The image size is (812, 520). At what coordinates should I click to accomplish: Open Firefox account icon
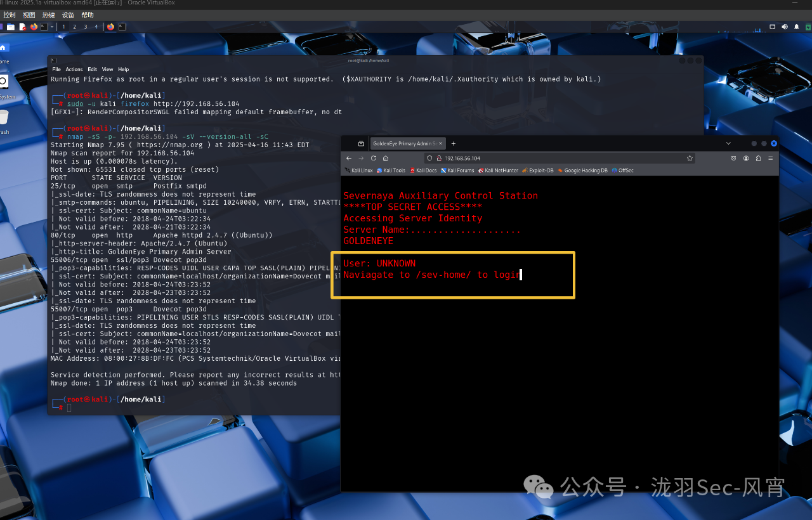pos(746,158)
